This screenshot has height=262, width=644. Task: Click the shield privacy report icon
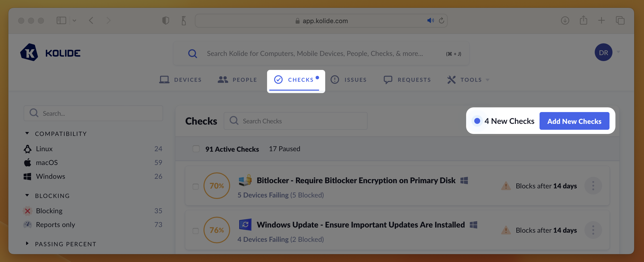(166, 20)
